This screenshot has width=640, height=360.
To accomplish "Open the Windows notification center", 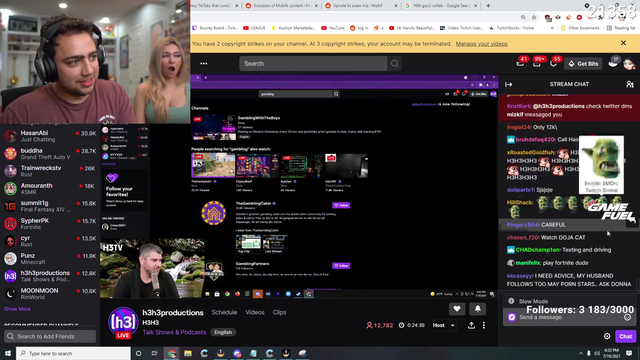I will click(x=629, y=353).
